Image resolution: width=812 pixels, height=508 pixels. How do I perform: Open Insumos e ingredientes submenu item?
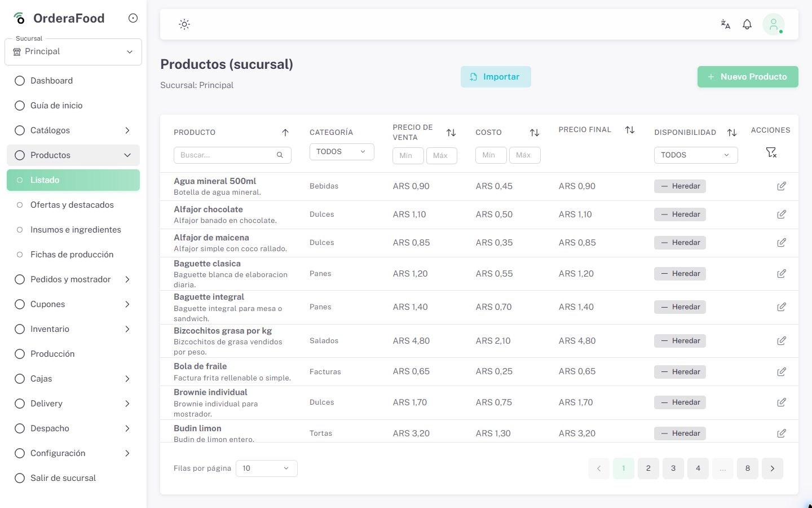(x=73, y=230)
